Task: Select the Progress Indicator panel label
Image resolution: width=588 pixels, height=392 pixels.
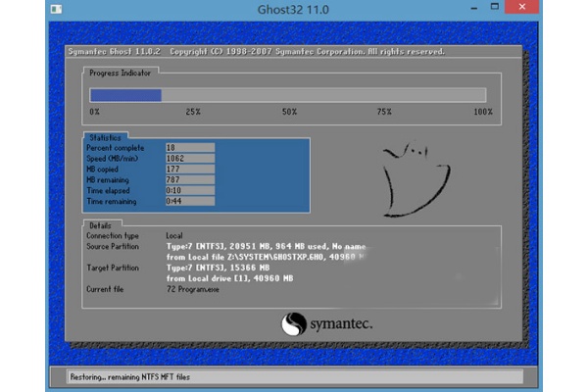Action: click(x=120, y=73)
